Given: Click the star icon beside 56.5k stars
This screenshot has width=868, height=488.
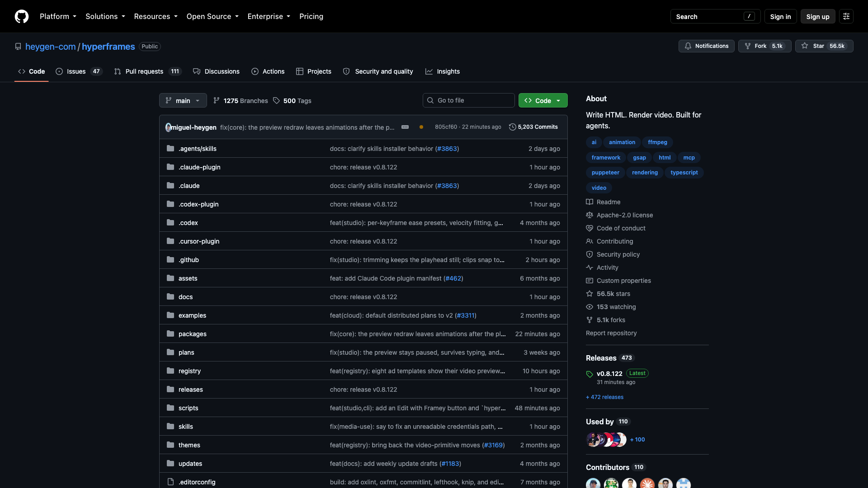Looking at the screenshot, I should click(x=590, y=294).
